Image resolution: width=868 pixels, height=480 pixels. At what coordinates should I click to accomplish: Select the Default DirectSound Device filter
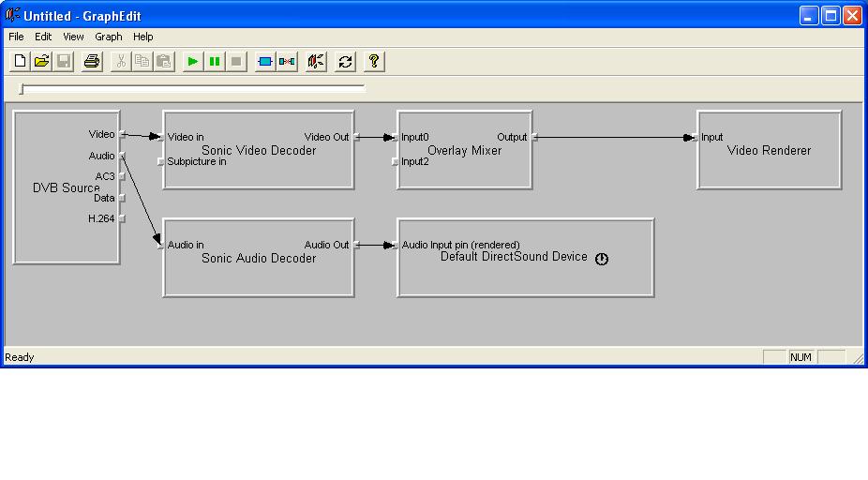click(x=525, y=258)
